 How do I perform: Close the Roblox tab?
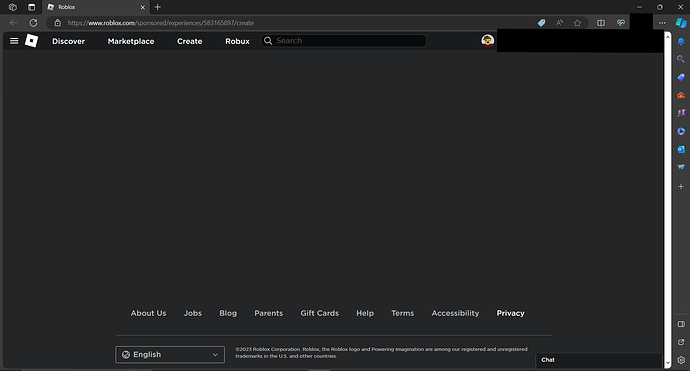click(143, 7)
